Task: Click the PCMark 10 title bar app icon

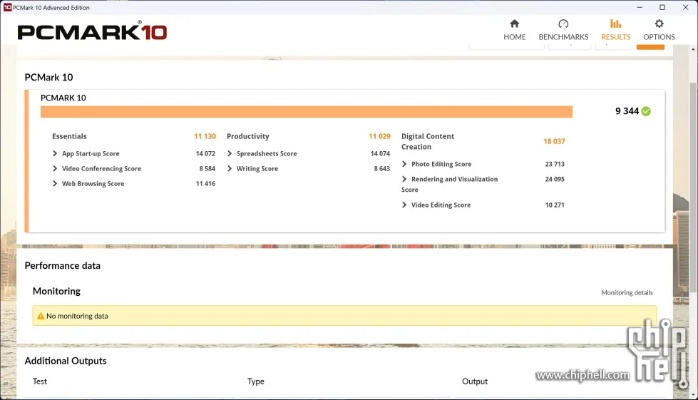Action: point(6,6)
